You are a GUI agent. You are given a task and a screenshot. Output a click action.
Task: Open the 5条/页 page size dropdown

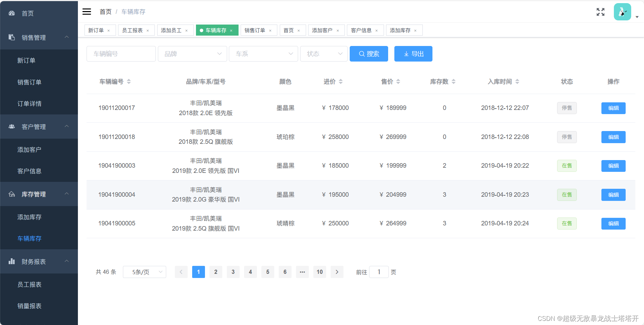144,272
